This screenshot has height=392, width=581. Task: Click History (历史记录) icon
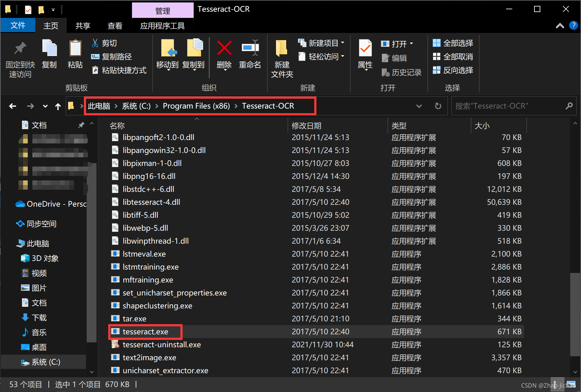[385, 72]
